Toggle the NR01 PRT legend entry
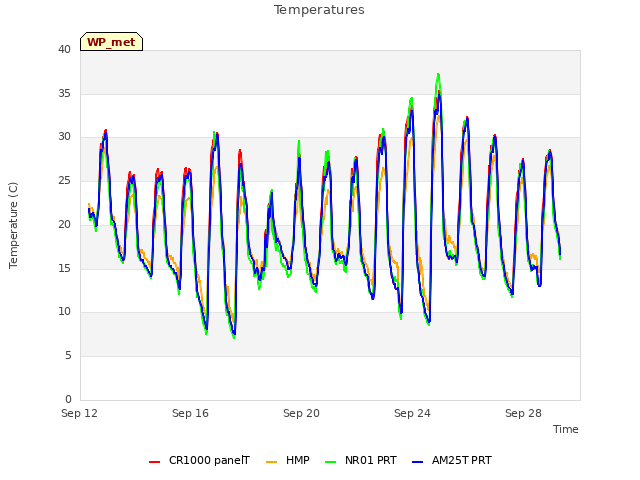The image size is (640, 480). [x=361, y=461]
